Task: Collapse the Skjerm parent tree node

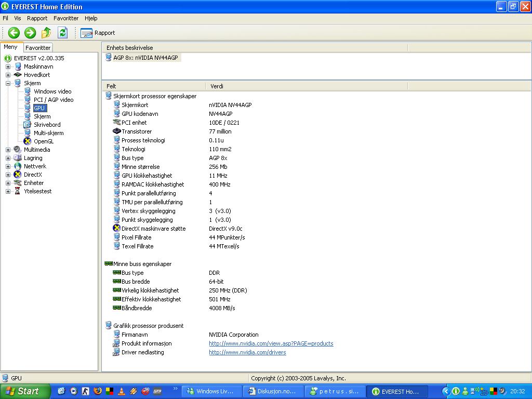Action: [x=8, y=84]
